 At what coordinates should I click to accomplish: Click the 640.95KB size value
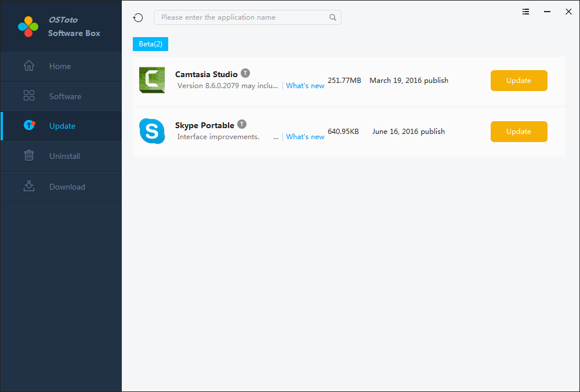click(343, 132)
